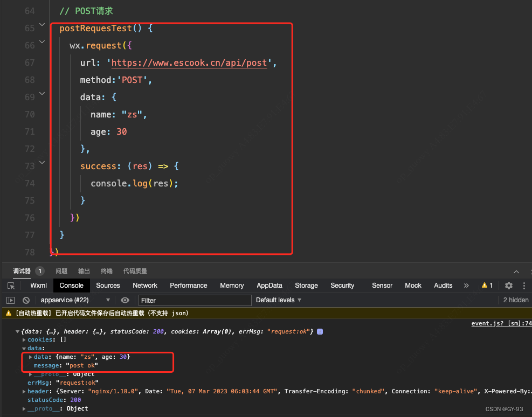
Task: Click the info icon beside logged object
Action: pyautogui.click(x=320, y=331)
